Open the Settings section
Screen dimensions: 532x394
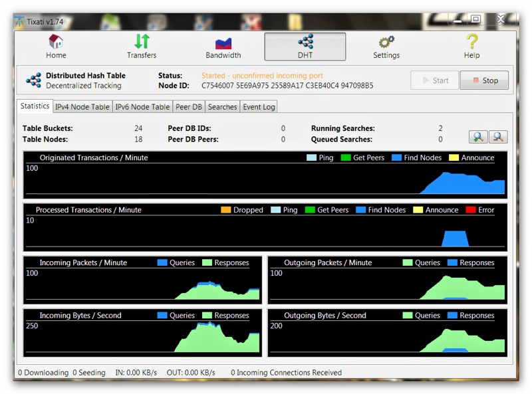(386, 47)
